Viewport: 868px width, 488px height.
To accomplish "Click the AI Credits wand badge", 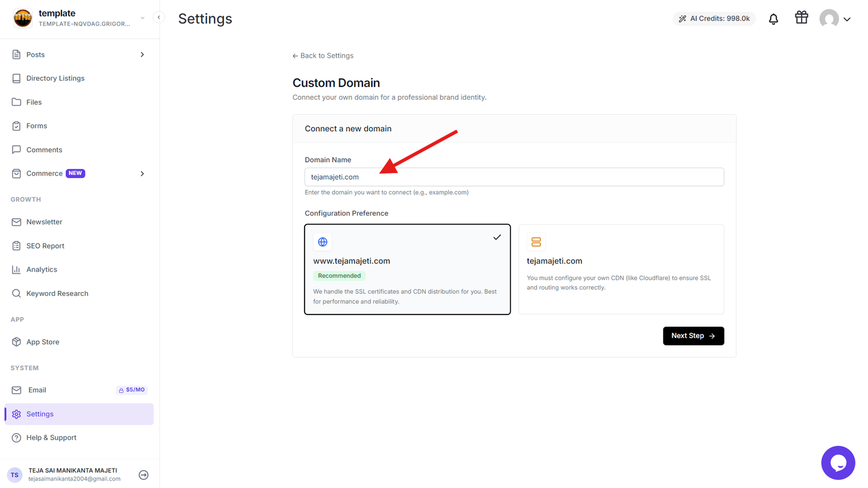I will 714,19.
